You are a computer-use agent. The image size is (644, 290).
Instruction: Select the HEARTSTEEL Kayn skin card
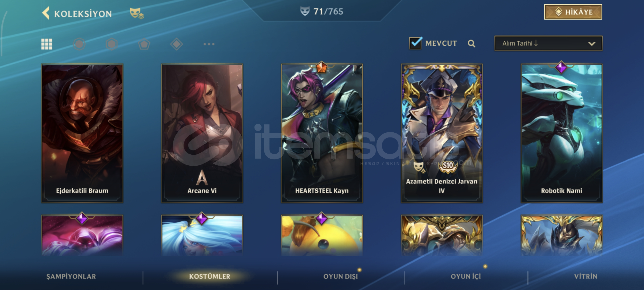click(322, 133)
